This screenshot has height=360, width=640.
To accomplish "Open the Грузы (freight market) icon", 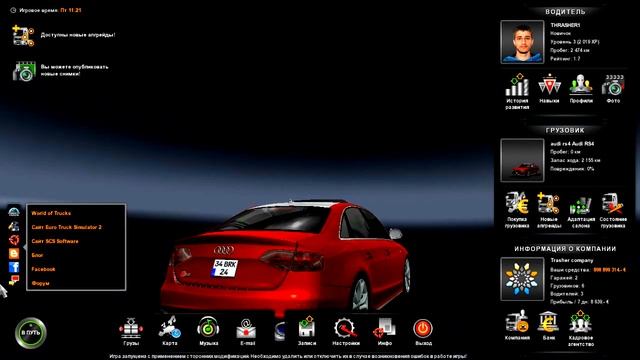I will tap(131, 328).
